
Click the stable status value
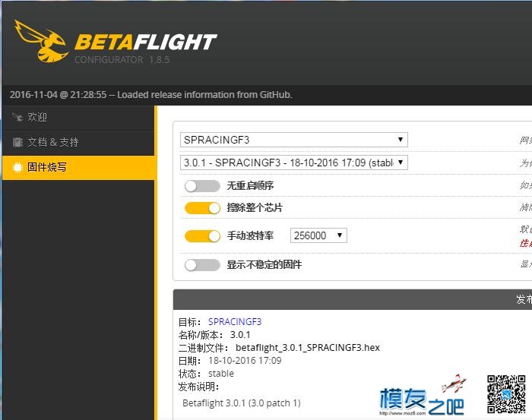tap(221, 373)
